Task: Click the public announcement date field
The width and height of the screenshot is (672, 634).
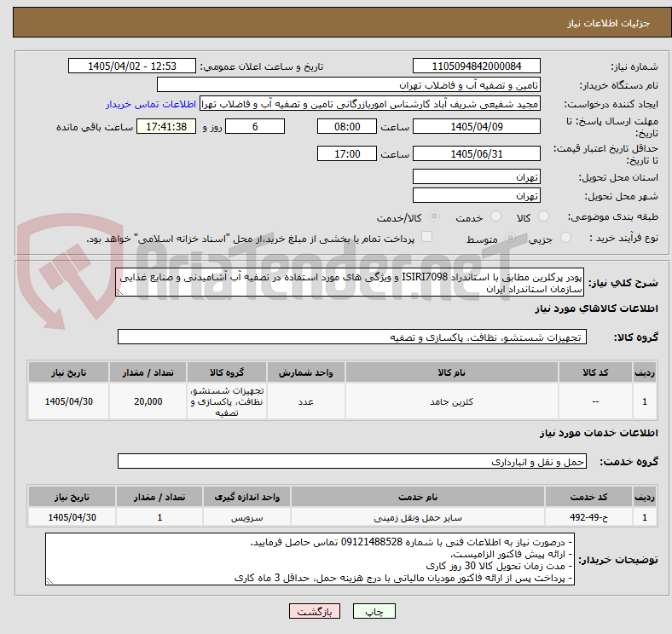Action: pyautogui.click(x=132, y=66)
